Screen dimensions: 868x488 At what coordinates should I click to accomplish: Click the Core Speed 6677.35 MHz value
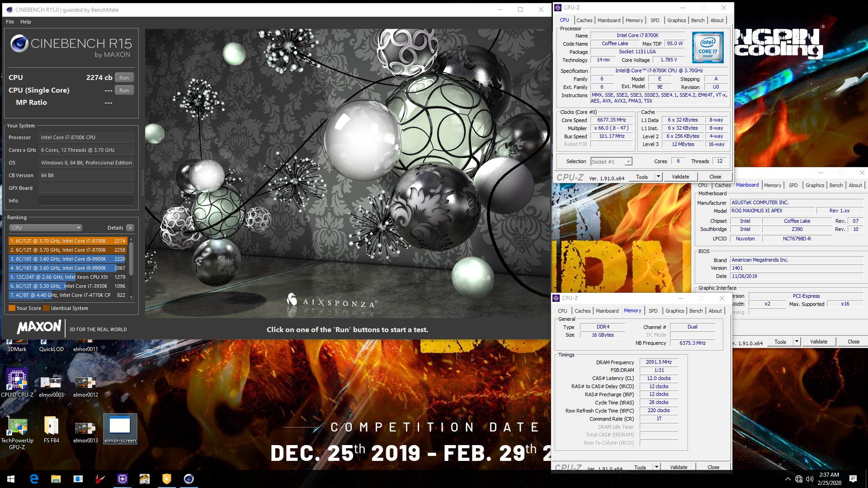[x=612, y=120]
